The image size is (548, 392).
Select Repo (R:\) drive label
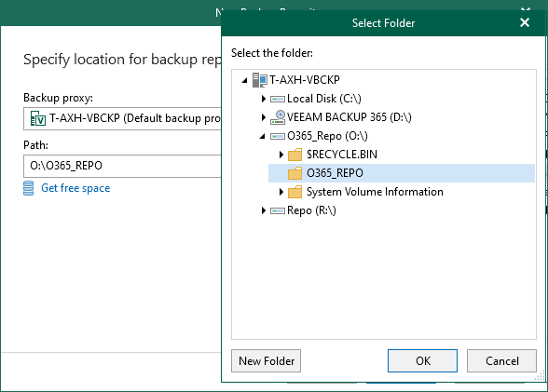[x=311, y=210]
